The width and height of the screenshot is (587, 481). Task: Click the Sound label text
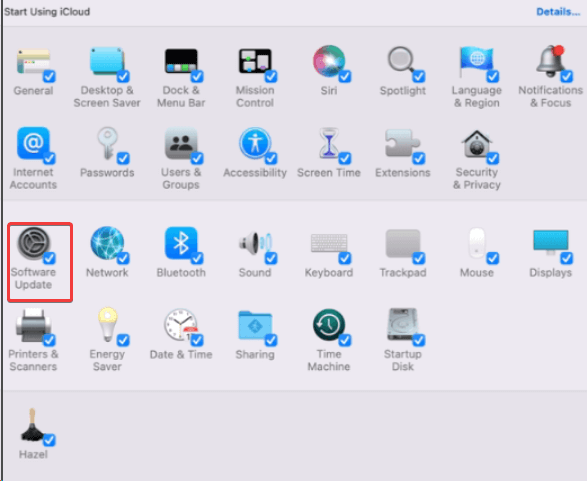[255, 273]
